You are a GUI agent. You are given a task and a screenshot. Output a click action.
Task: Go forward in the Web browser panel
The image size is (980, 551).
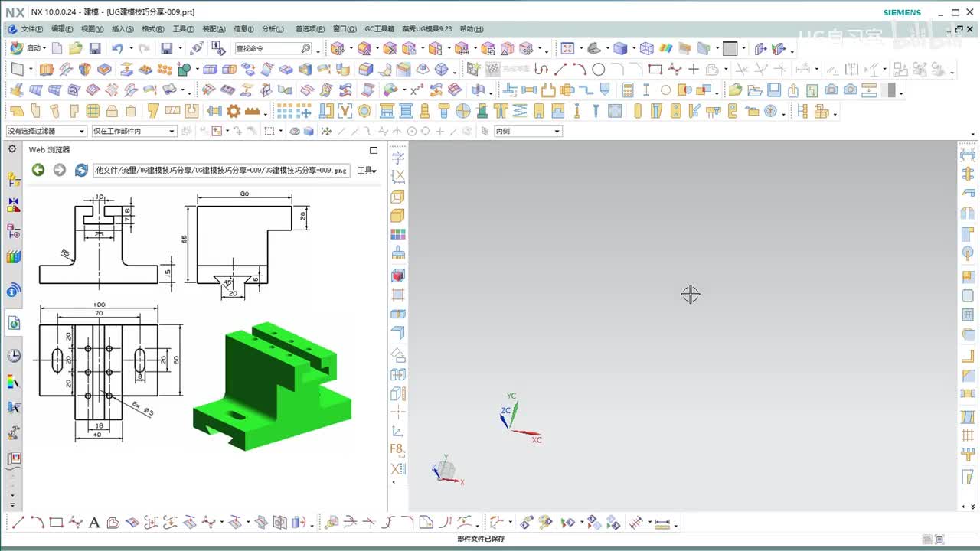tap(60, 170)
